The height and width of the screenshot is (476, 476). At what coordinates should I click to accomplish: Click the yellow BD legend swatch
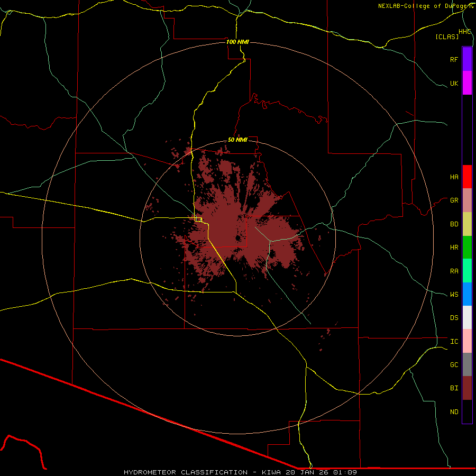coord(467,224)
